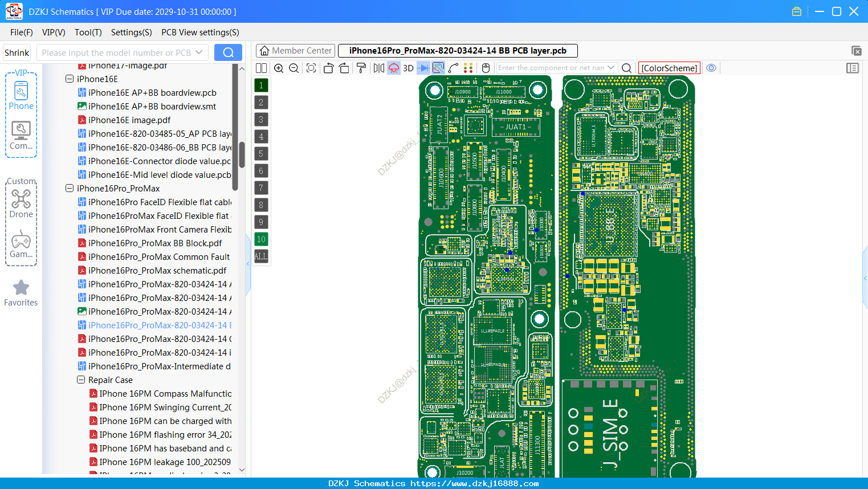This screenshot has height=489, width=868.
Task: Open Favorites in the sidebar
Action: pos(21,294)
